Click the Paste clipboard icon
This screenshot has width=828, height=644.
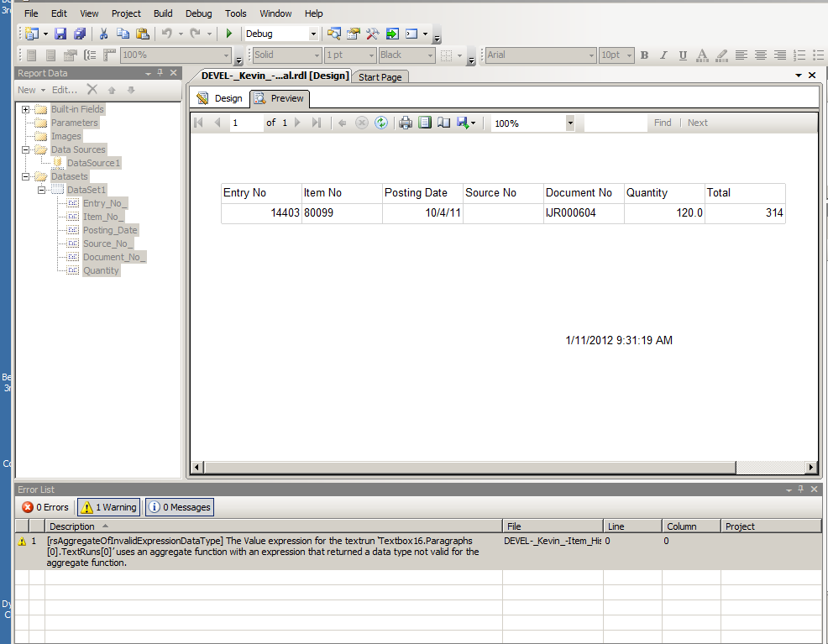click(142, 34)
